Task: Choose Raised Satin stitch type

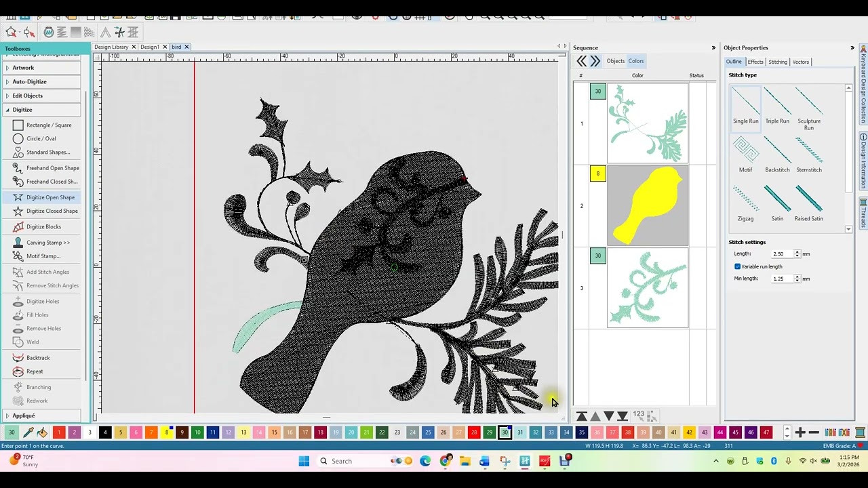Action: [x=809, y=203]
